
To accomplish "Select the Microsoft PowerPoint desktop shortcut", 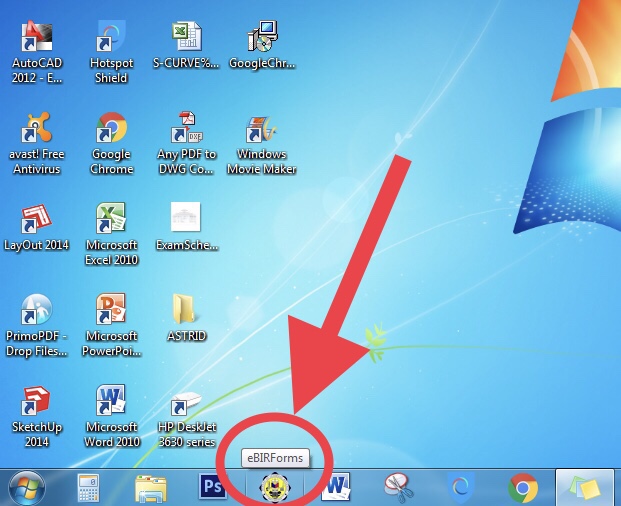I will (111, 311).
